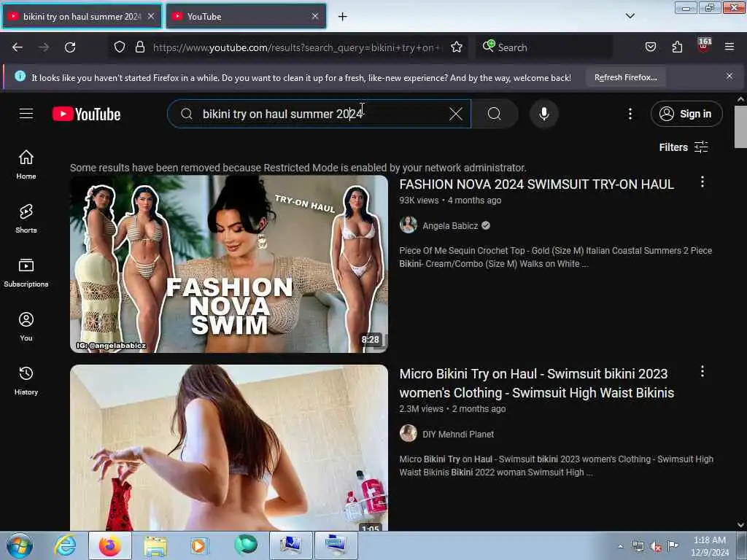Open the YouTube guide hamburger menu
The image size is (747, 560).
click(26, 114)
